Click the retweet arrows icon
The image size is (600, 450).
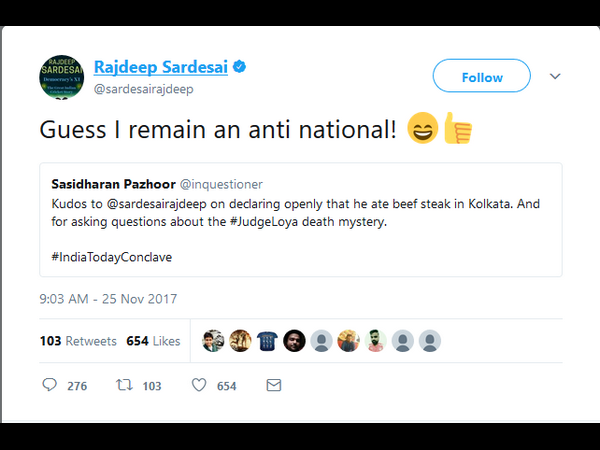[125, 385]
